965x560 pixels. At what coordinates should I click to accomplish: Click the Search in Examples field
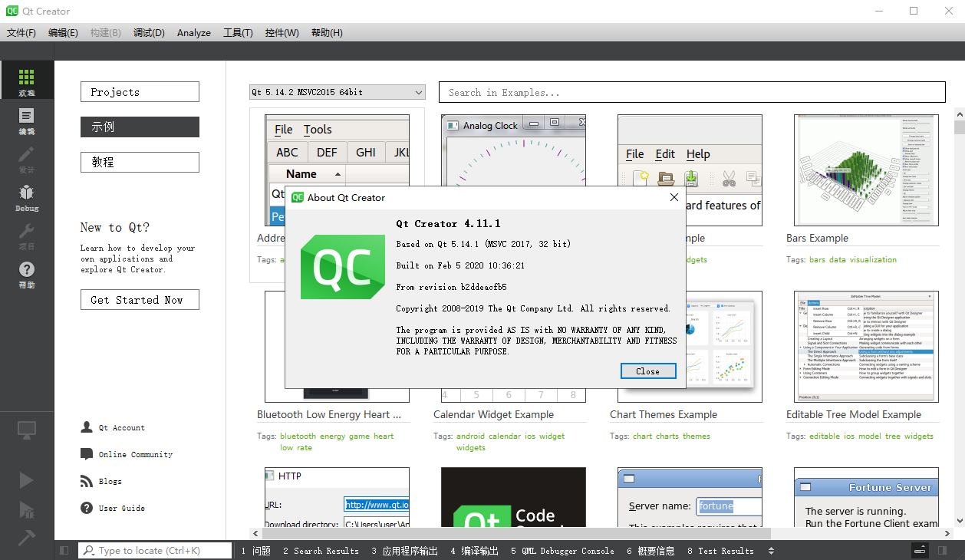[x=692, y=92]
